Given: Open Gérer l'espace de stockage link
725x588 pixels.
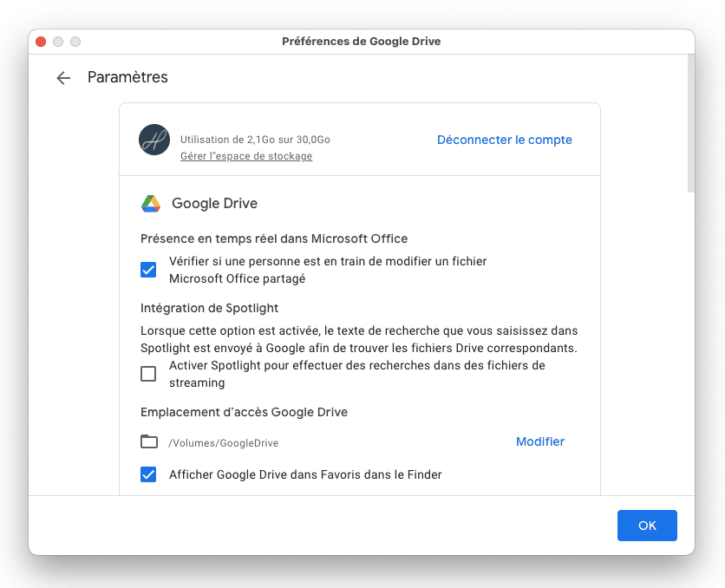Looking at the screenshot, I should pos(246,156).
